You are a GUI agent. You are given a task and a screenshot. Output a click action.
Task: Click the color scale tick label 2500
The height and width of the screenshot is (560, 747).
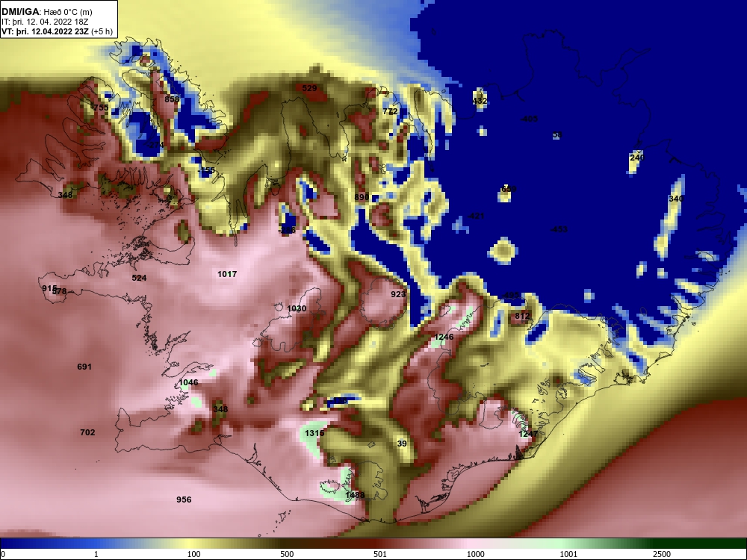[662, 554]
